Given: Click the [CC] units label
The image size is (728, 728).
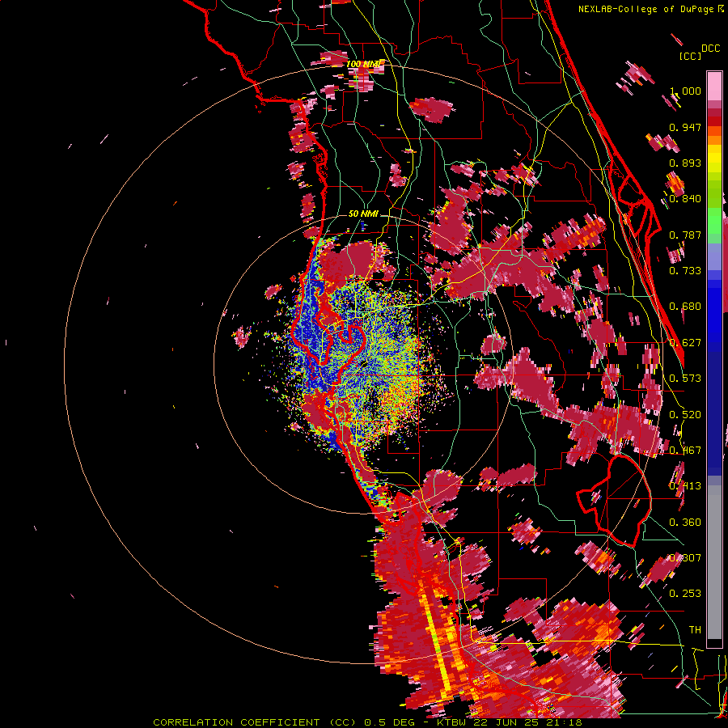Looking at the screenshot, I should 690,56.
